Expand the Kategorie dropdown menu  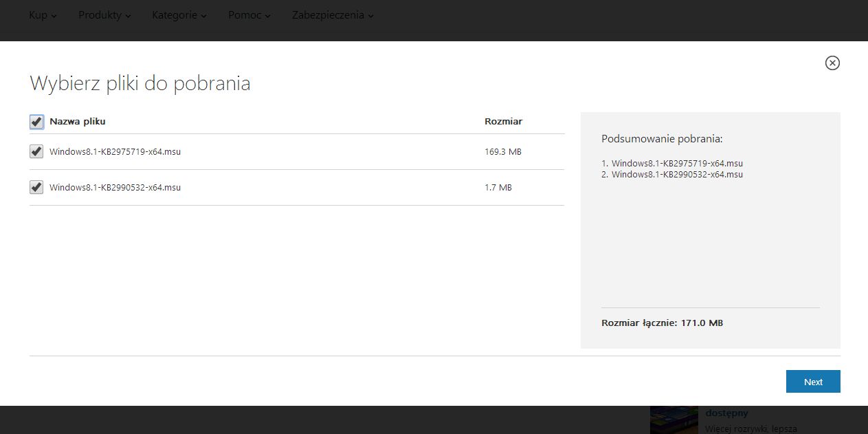(x=179, y=15)
